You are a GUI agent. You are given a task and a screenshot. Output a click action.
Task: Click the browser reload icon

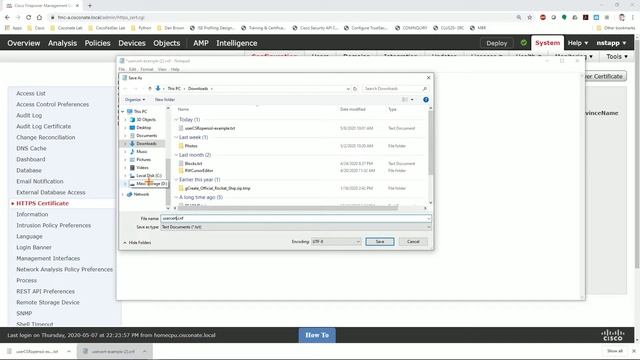29,18
